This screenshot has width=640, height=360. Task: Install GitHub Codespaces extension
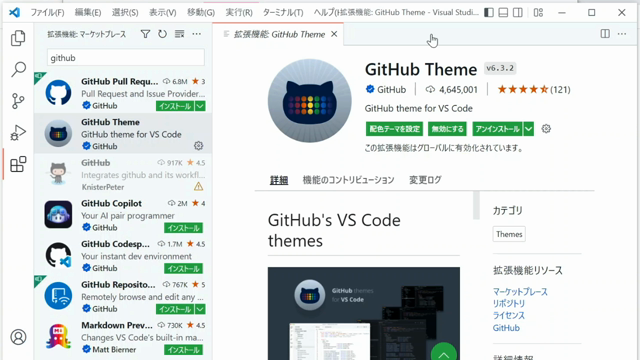click(x=183, y=269)
